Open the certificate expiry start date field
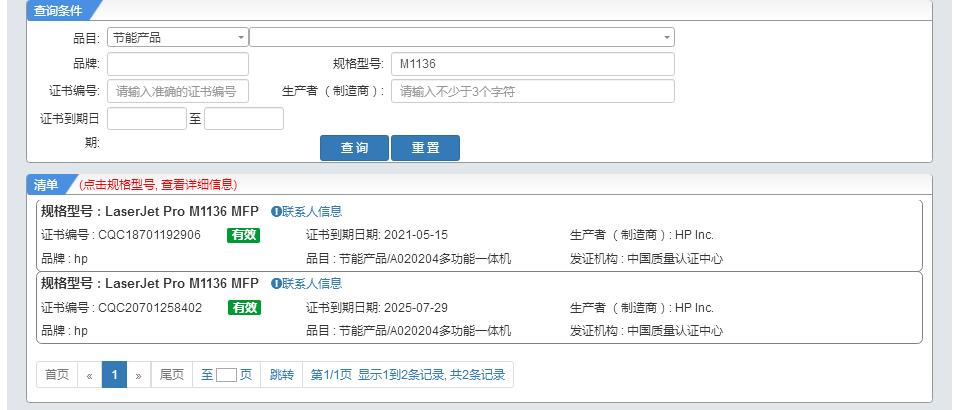 tap(147, 119)
